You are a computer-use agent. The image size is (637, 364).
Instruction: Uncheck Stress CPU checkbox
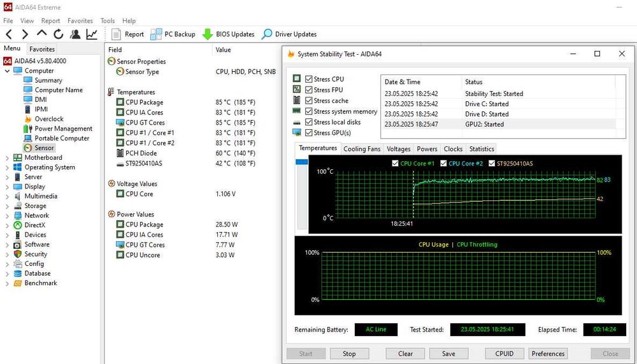(309, 79)
